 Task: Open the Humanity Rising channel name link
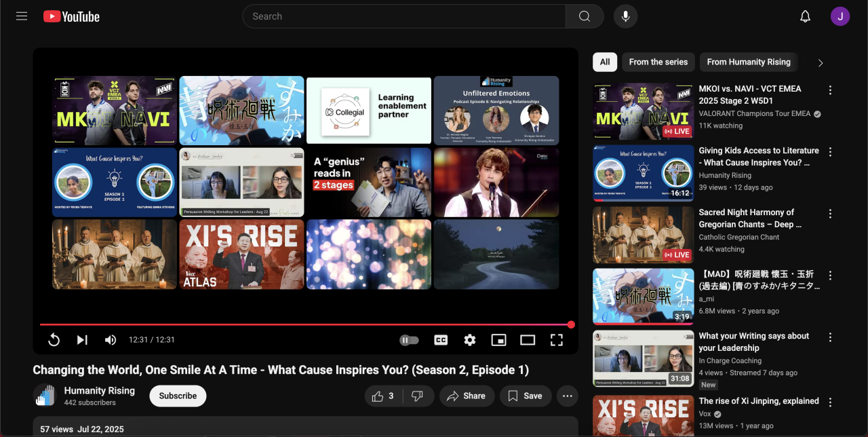point(100,391)
